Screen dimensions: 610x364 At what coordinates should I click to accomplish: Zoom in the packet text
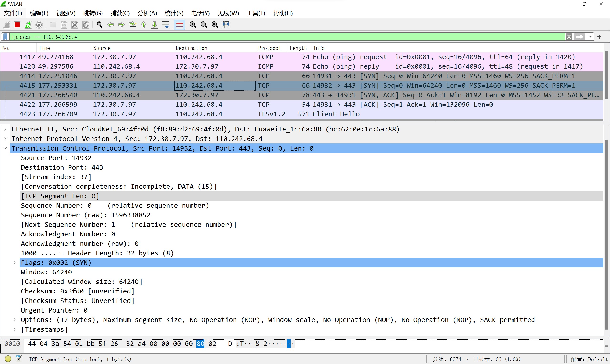coord(193,25)
